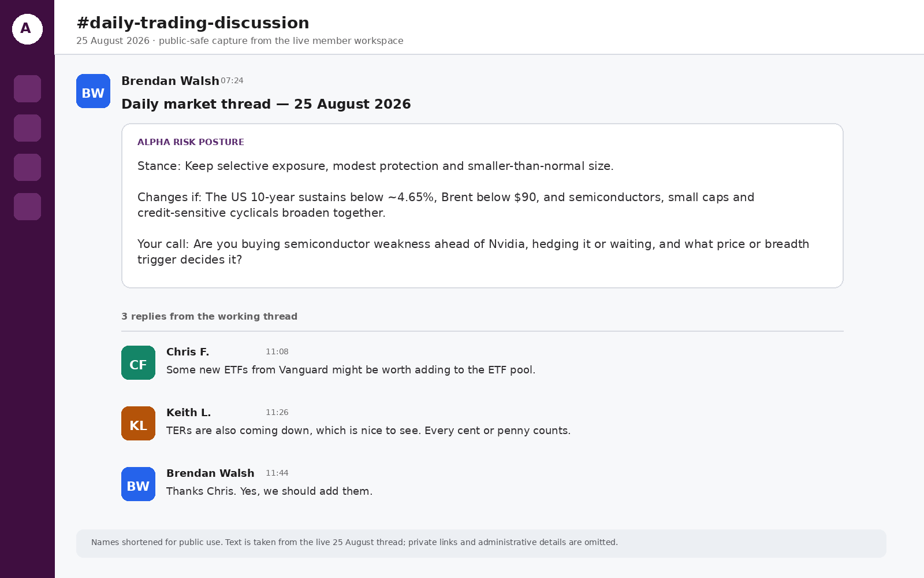The height and width of the screenshot is (578, 924).
Task: Select the second sidebar square icon
Action: (x=27, y=128)
